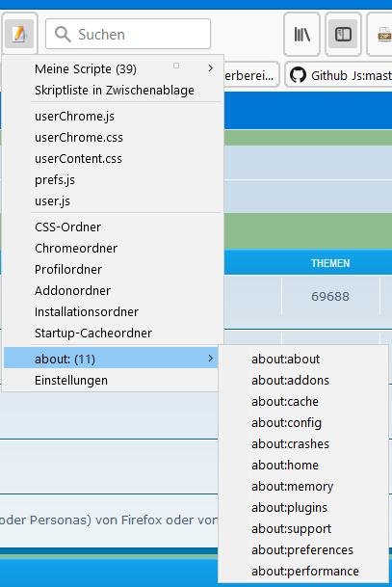Viewport: 392px width, 587px height.
Task: Click the magnifier icon in search box
Action: (63, 34)
